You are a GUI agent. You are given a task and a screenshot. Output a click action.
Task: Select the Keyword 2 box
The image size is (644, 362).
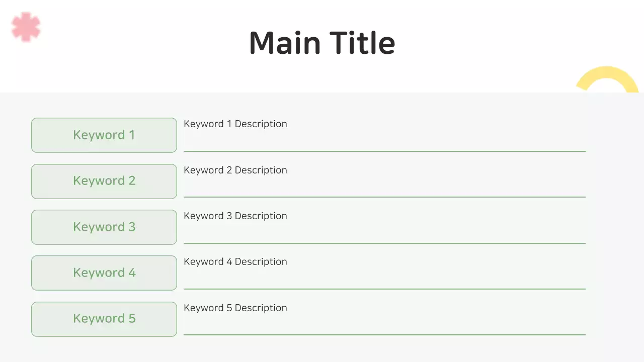pyautogui.click(x=104, y=181)
